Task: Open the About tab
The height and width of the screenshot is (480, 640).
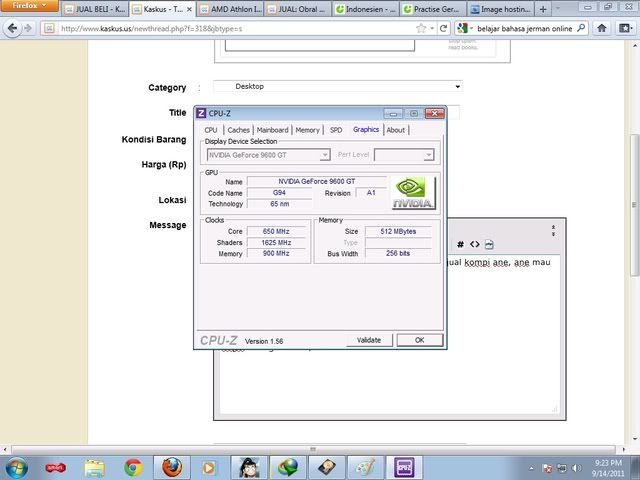Action: coord(396,130)
